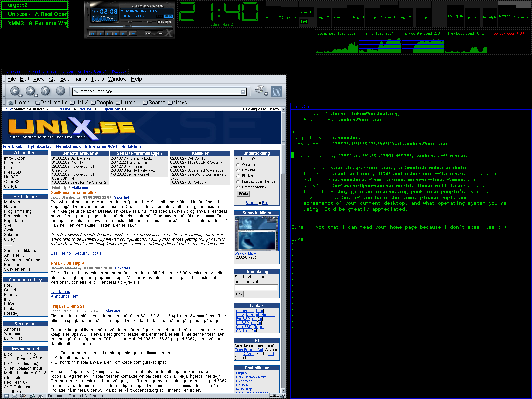Open the Edit menu

[x=25, y=79]
